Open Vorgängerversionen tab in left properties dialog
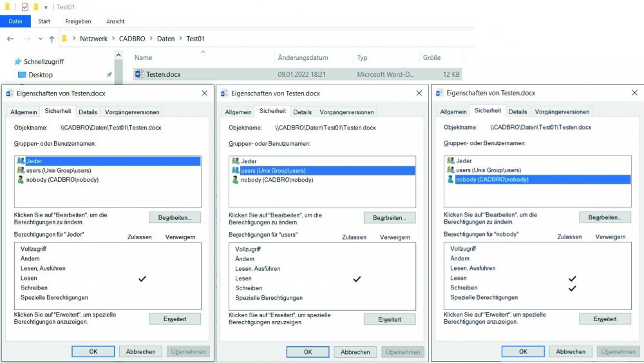 click(132, 112)
